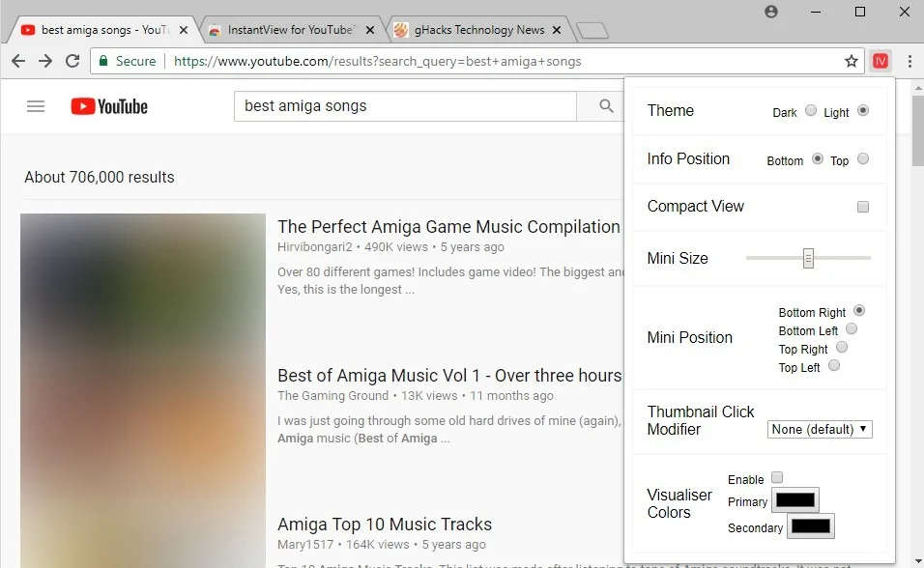Screen dimensions: 924x568
Task: Click the YouTube search magnifier button
Action: (x=606, y=106)
